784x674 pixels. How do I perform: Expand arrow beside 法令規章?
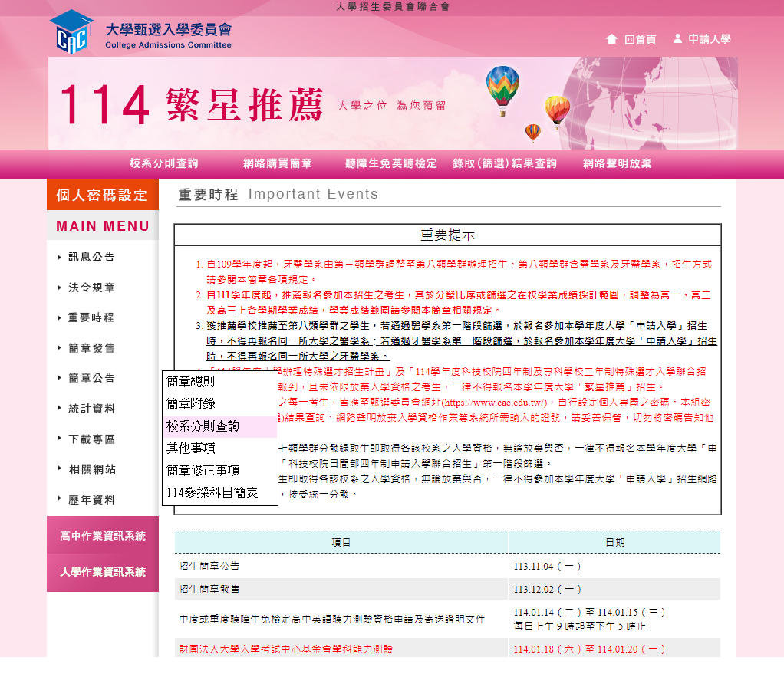(59, 288)
